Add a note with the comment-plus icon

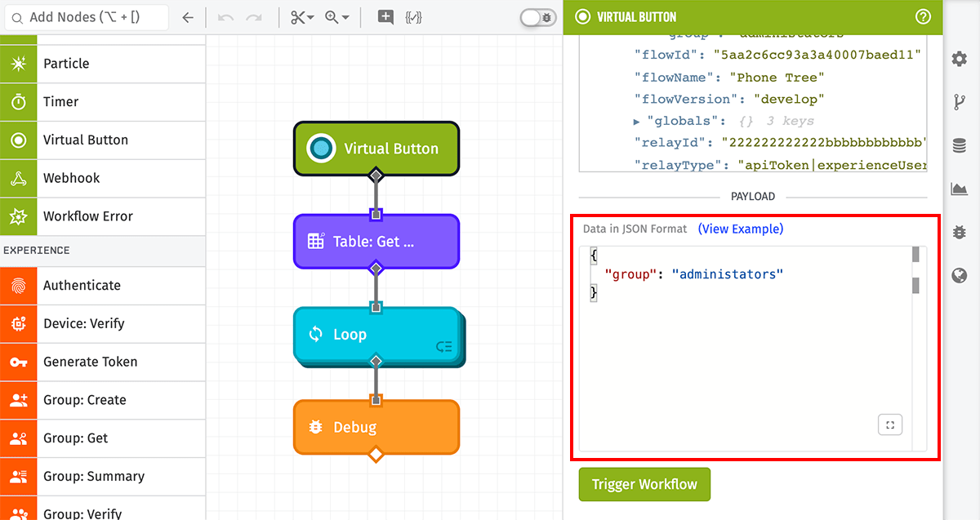(x=385, y=17)
